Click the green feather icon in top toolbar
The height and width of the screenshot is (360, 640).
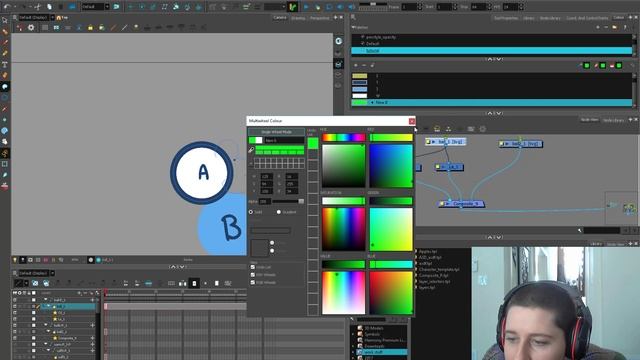(292, 7)
